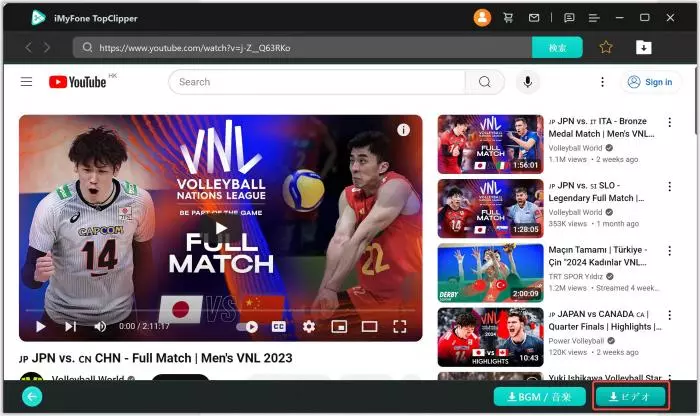Click the video progress bar
Viewport: 700px width, 416px height.
click(221, 310)
